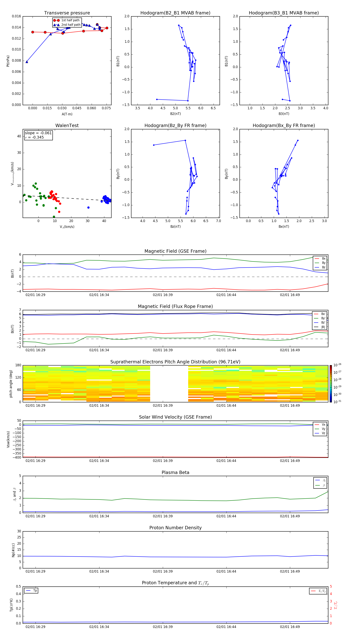Click the '02/01 16:29' tick under Proton Temperature
The image size is (351, 644).
(x=35, y=627)
